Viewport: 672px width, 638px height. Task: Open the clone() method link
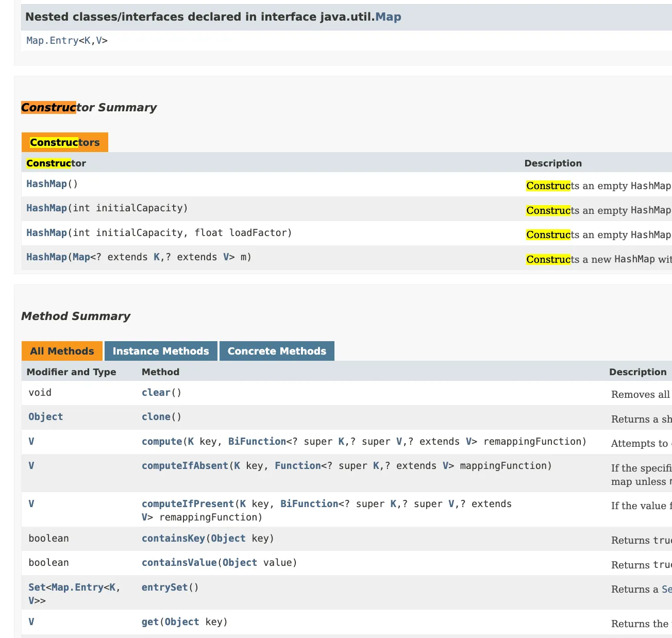[x=156, y=417]
